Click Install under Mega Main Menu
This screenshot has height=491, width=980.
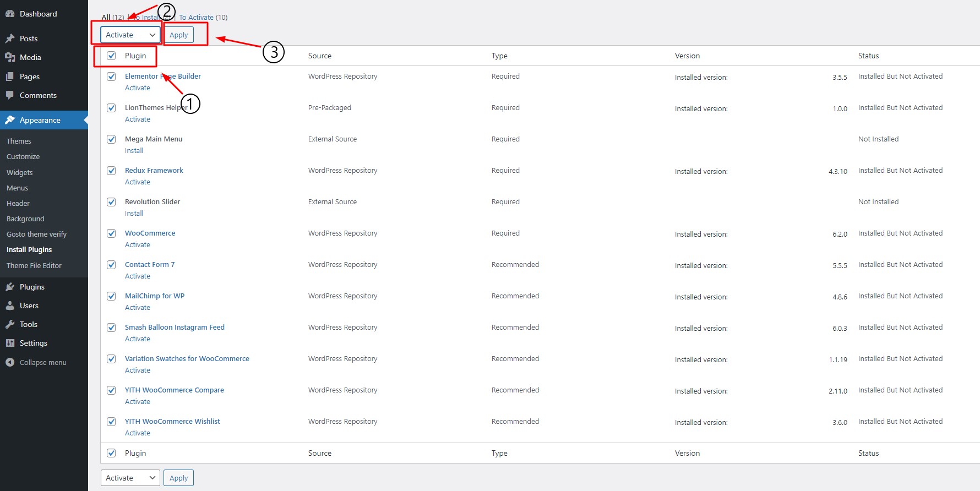click(134, 150)
